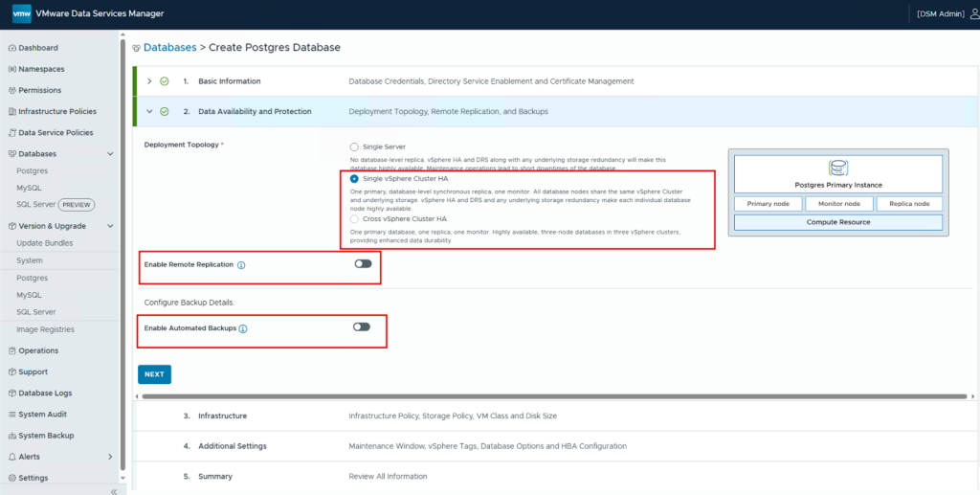Click the Infrastructure Policies icon
The height and width of the screenshot is (495, 980).
coord(12,112)
